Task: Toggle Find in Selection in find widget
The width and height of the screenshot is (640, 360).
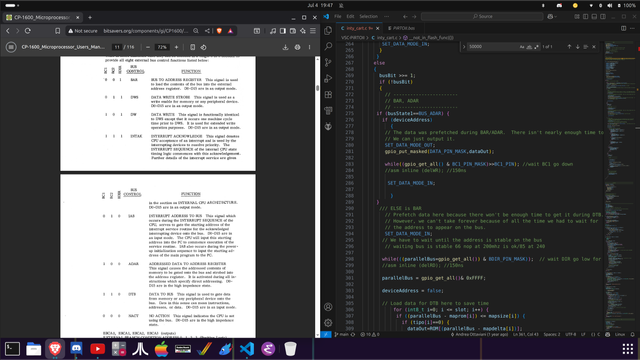Action: click(586, 47)
